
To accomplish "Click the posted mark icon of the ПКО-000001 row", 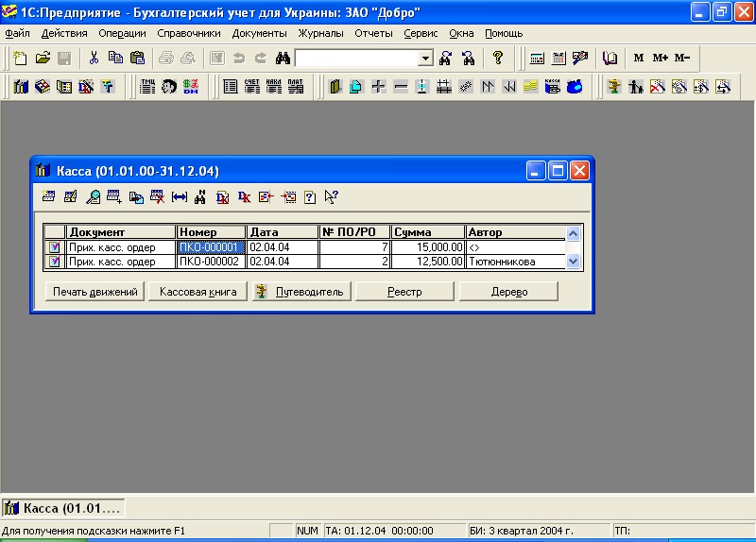I will 55,247.
